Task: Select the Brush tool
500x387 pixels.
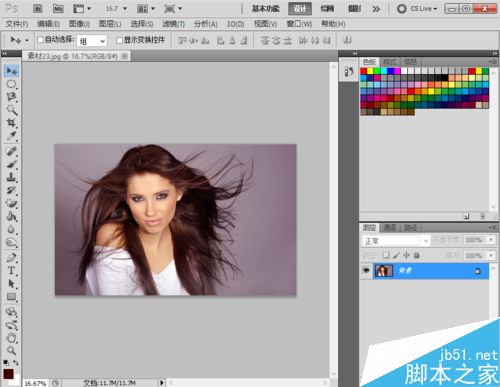Action: pyautogui.click(x=12, y=164)
